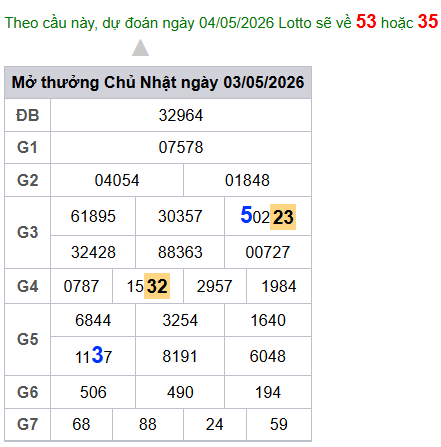Click G3 value 61895
Screen dimensions: 441x447
click(x=93, y=216)
